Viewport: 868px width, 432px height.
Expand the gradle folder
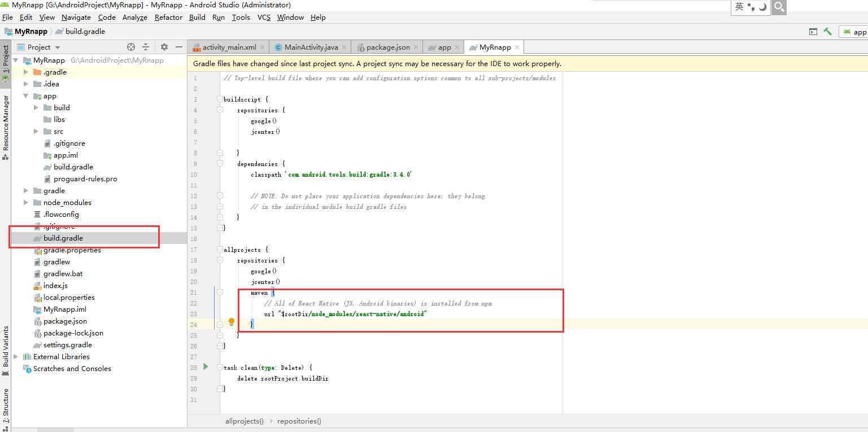click(x=26, y=190)
